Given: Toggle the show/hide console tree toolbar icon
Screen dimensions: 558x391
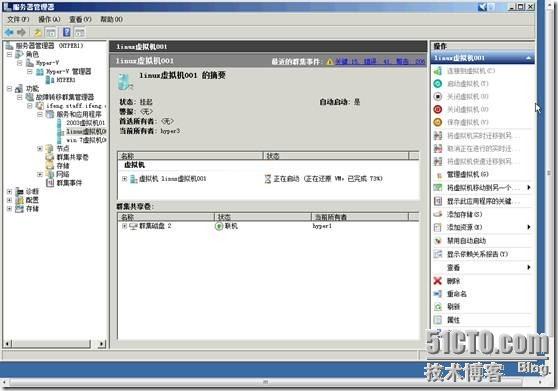Looking at the screenshot, I should (51, 33).
